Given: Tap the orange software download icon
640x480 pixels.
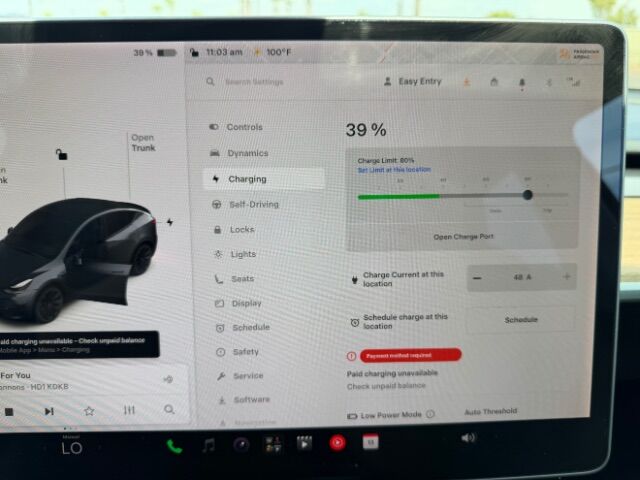Looking at the screenshot, I should click(467, 82).
